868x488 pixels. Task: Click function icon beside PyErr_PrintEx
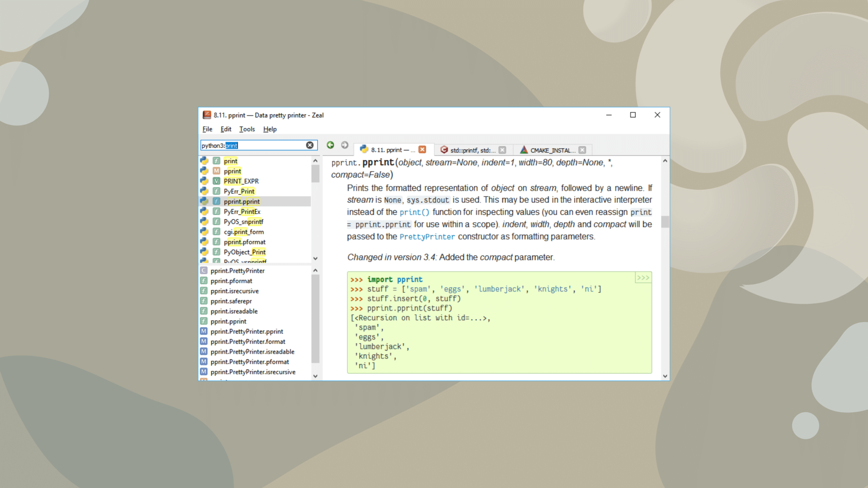click(216, 211)
